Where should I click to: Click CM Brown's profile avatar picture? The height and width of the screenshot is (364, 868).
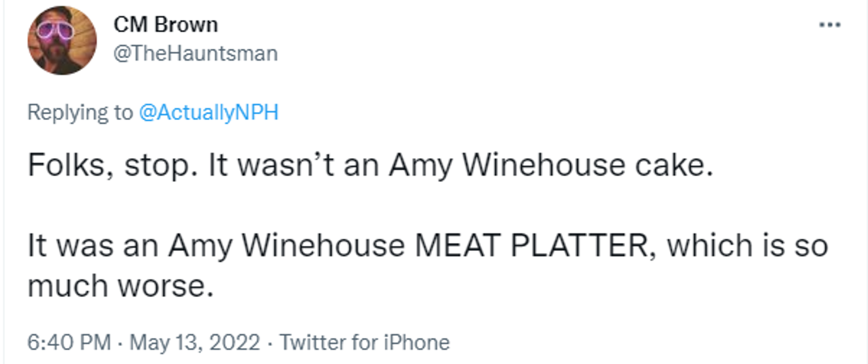tap(62, 40)
